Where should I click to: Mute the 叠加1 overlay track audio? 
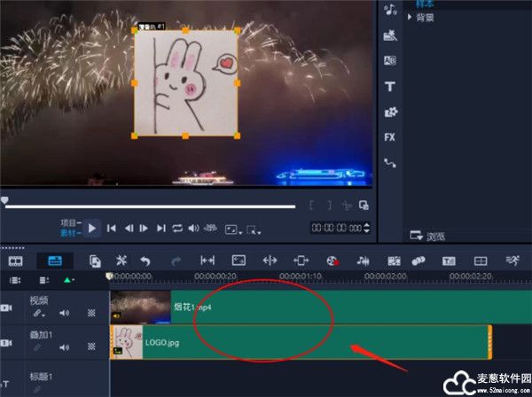click(x=64, y=348)
